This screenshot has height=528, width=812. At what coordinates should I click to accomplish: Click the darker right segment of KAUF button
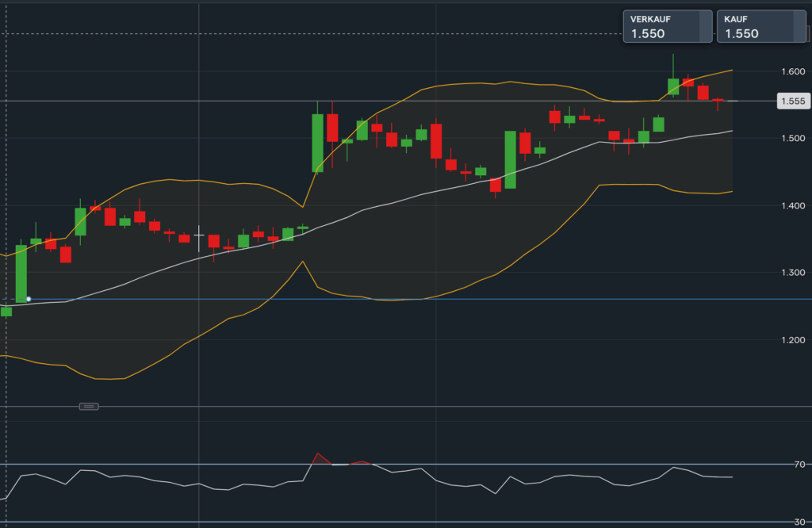pos(799,26)
